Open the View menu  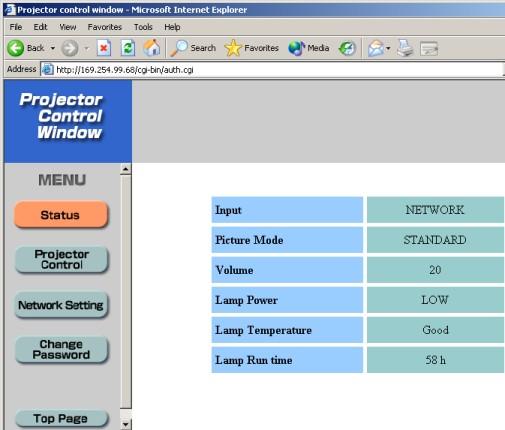(68, 27)
